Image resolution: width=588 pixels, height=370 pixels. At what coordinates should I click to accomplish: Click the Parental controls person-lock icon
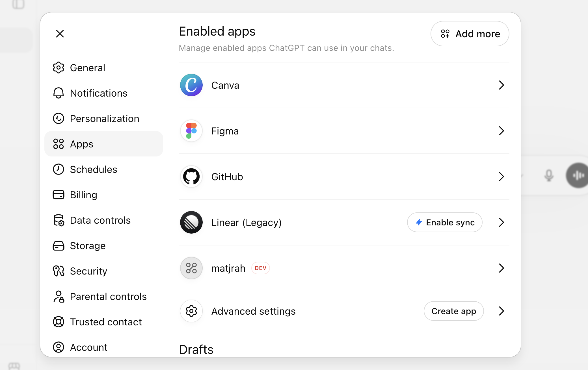(59, 296)
